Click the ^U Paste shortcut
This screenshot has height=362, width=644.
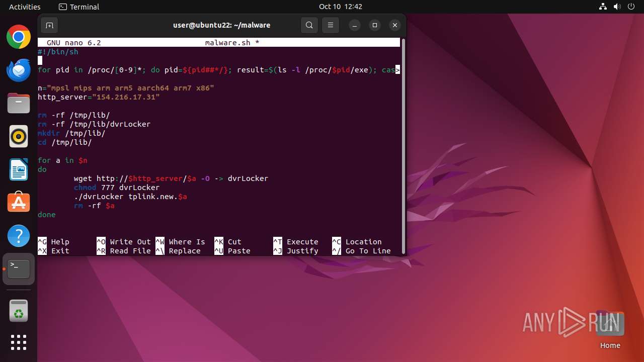click(232, 251)
